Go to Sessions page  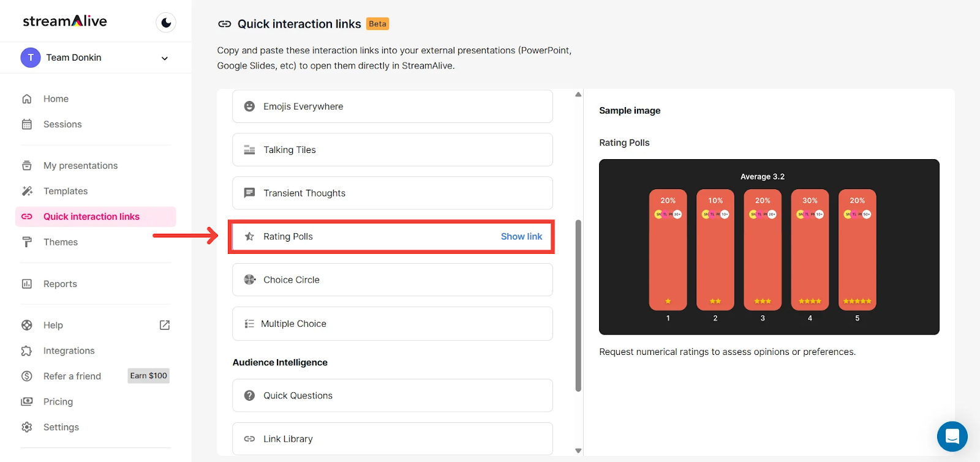click(x=62, y=124)
